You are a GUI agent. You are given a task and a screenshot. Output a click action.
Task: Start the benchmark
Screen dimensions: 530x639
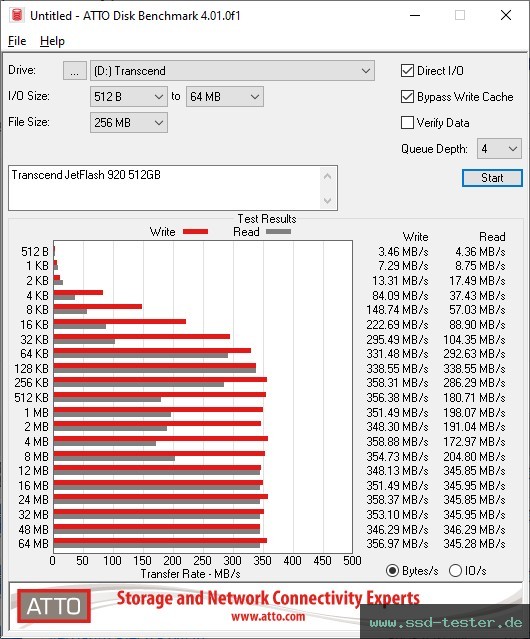[x=492, y=178]
